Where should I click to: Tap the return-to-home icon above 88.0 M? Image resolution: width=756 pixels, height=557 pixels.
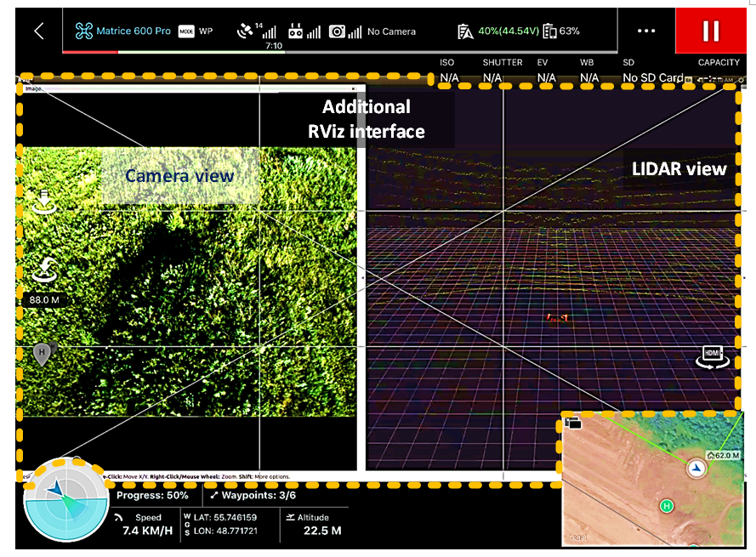coord(45,270)
